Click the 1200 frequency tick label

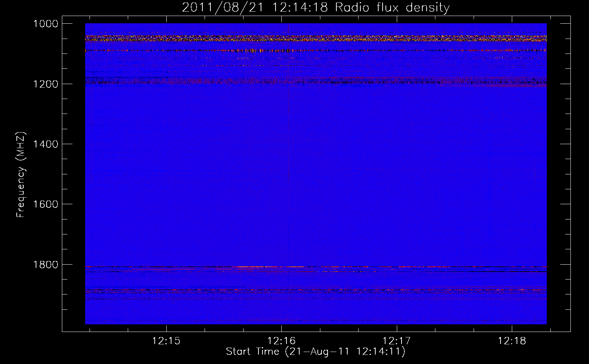coord(46,84)
